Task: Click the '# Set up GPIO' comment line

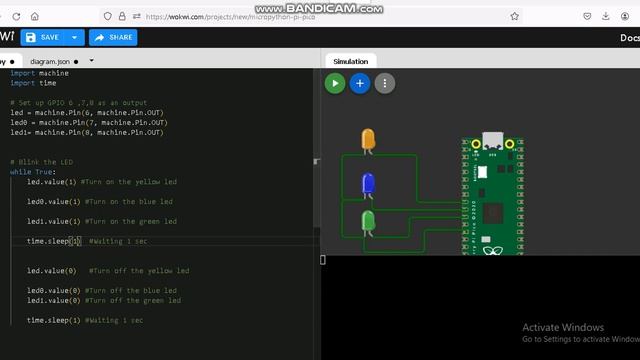Action: pyautogui.click(x=78, y=103)
